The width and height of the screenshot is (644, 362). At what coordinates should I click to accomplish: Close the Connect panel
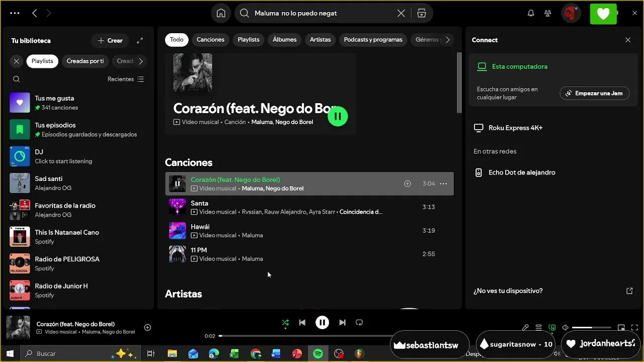pos(628,40)
